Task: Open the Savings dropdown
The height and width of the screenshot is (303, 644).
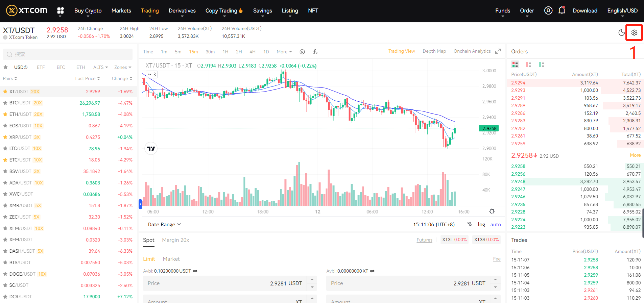Action: (x=263, y=11)
